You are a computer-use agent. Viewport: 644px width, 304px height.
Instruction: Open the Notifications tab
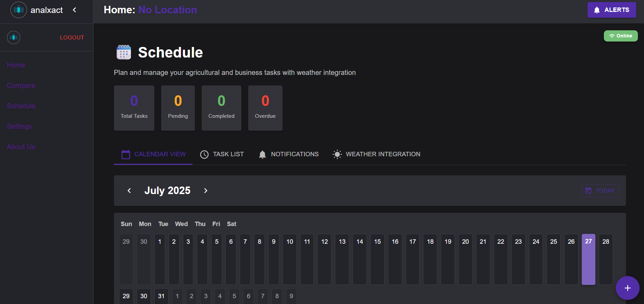point(288,154)
